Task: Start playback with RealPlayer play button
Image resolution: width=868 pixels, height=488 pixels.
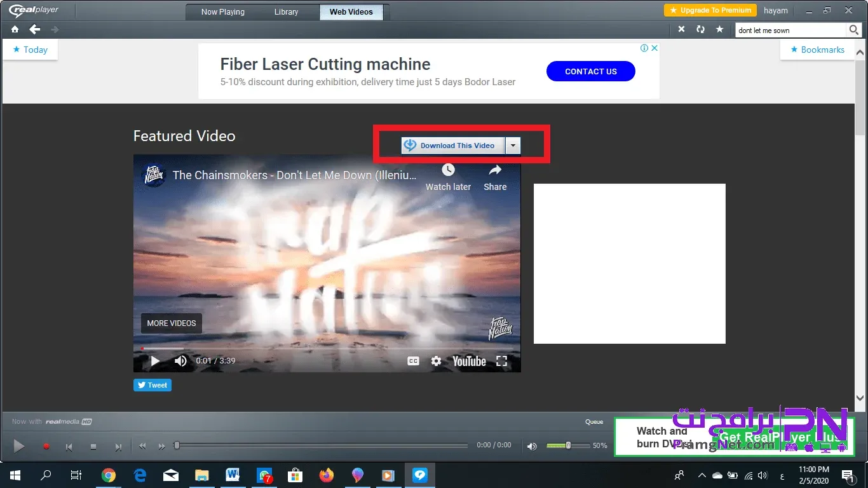Action: 19,446
